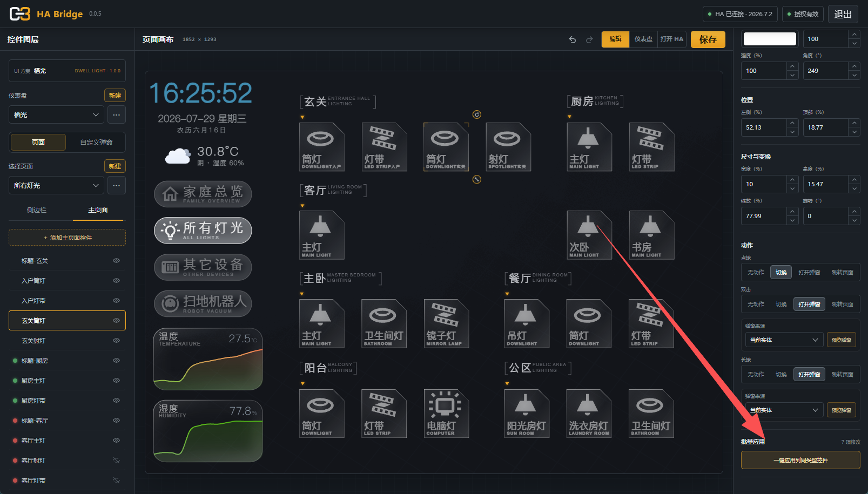The width and height of the screenshot is (868, 494).
Task: Toggle visibility of 入户筒灯 layer
Action: coord(116,281)
